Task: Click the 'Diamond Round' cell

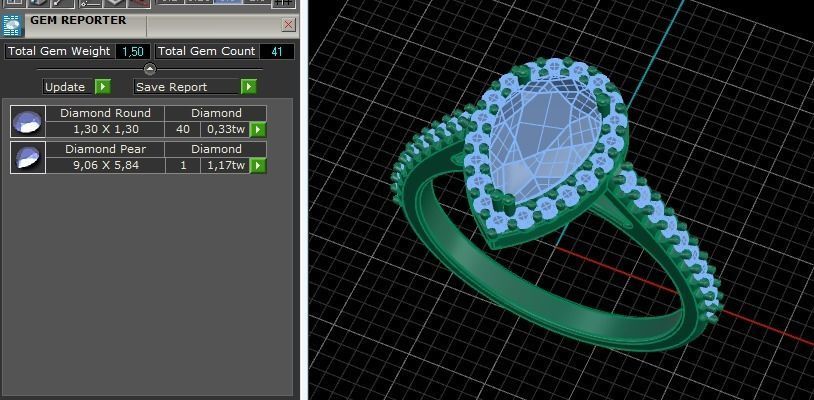Action: click(x=105, y=113)
